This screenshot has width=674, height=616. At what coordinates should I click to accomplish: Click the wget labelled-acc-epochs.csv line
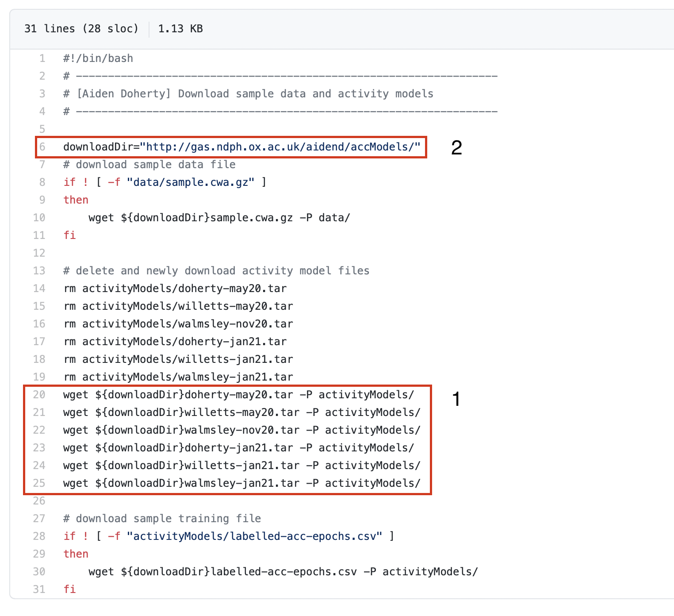point(283,572)
